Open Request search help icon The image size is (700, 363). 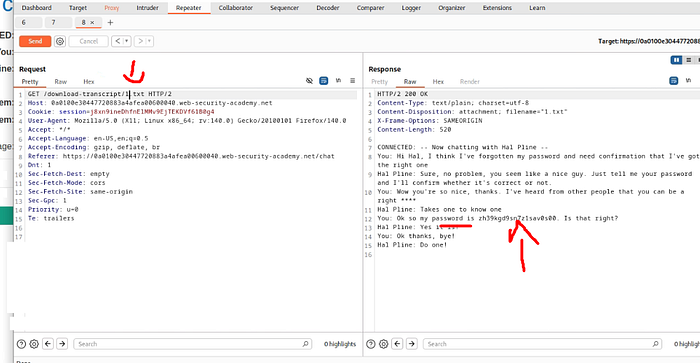coord(21,344)
